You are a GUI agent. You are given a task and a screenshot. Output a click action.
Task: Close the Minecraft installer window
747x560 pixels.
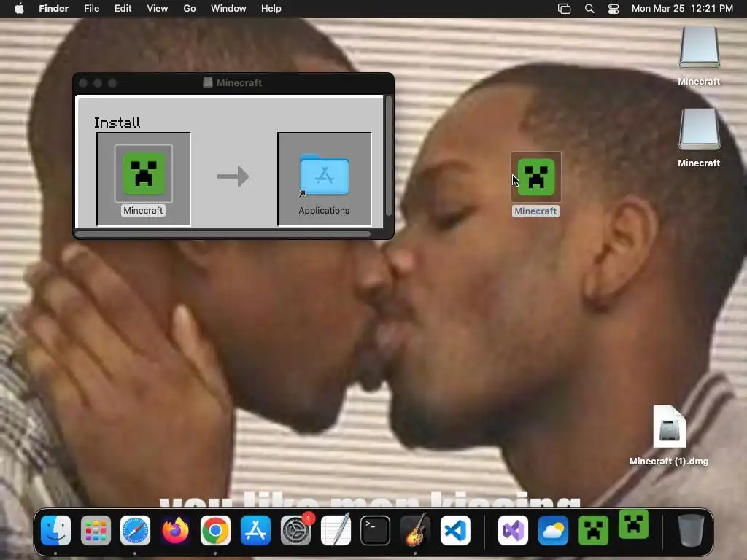[x=83, y=83]
